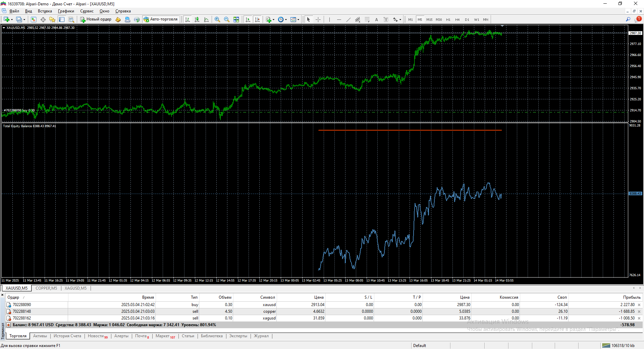Open the Графики menu
Screen dimensions: 644x349
pyautogui.click(x=66, y=11)
